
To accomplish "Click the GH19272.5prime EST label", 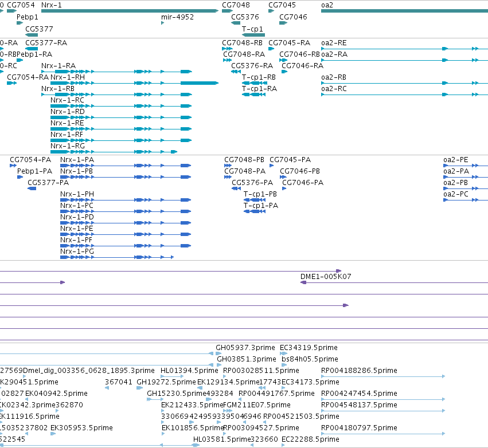I will pyautogui.click(x=166, y=382).
